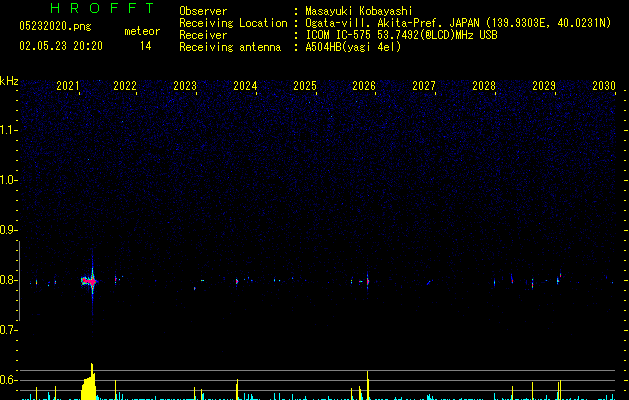This screenshot has height=400, width=629.
Task: Click the ICOM IC-575 receiver frequency text
Action: pyautogui.click(x=402, y=35)
